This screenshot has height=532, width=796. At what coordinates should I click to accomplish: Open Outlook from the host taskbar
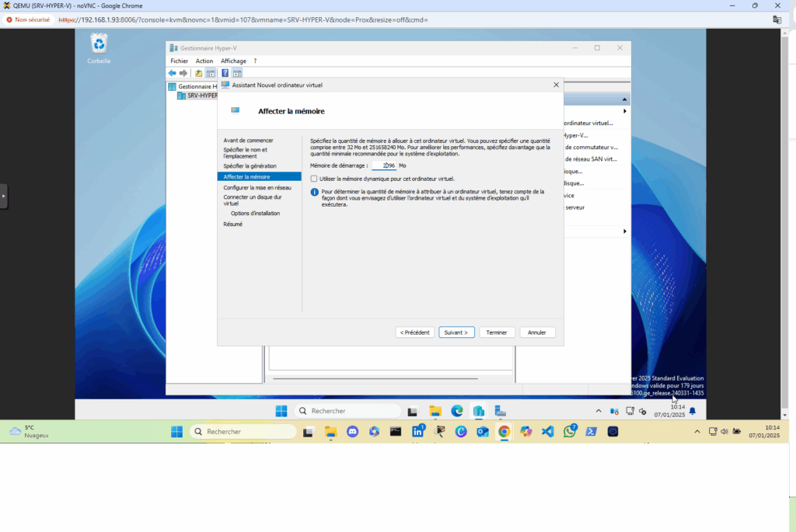482,432
